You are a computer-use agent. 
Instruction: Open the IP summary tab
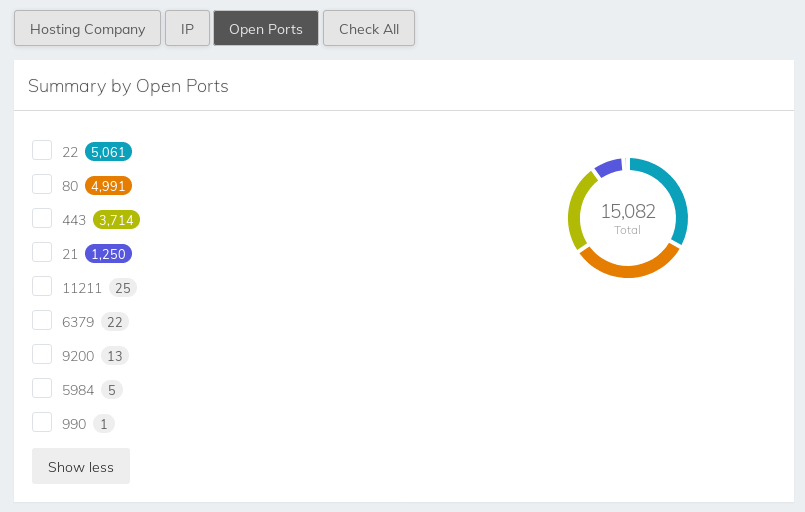click(x=187, y=29)
